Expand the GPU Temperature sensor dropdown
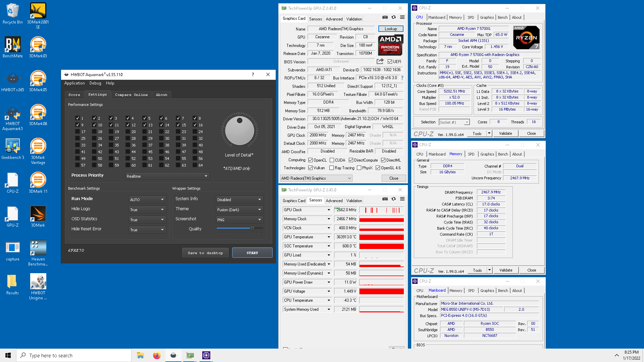Screen dimensions: 644x362 tap(329, 237)
